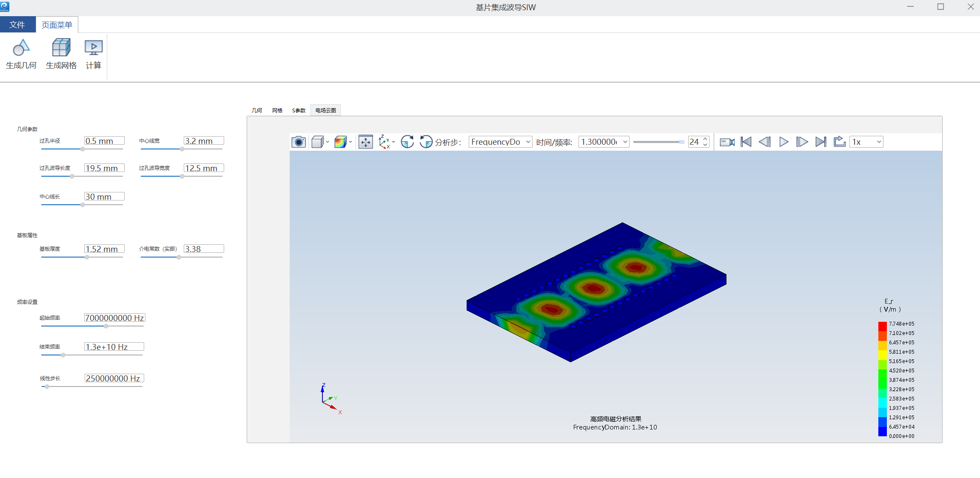Click the 起始频率 slider handle
980x478 pixels.
(106, 326)
